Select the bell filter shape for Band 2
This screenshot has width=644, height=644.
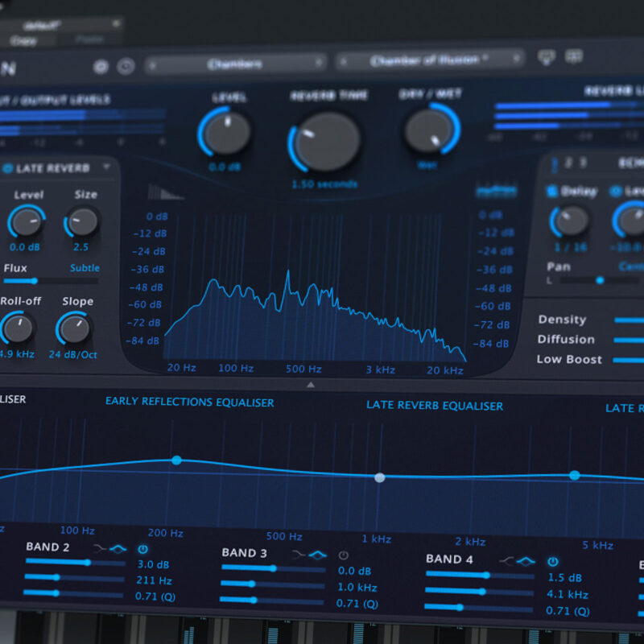[118, 549]
